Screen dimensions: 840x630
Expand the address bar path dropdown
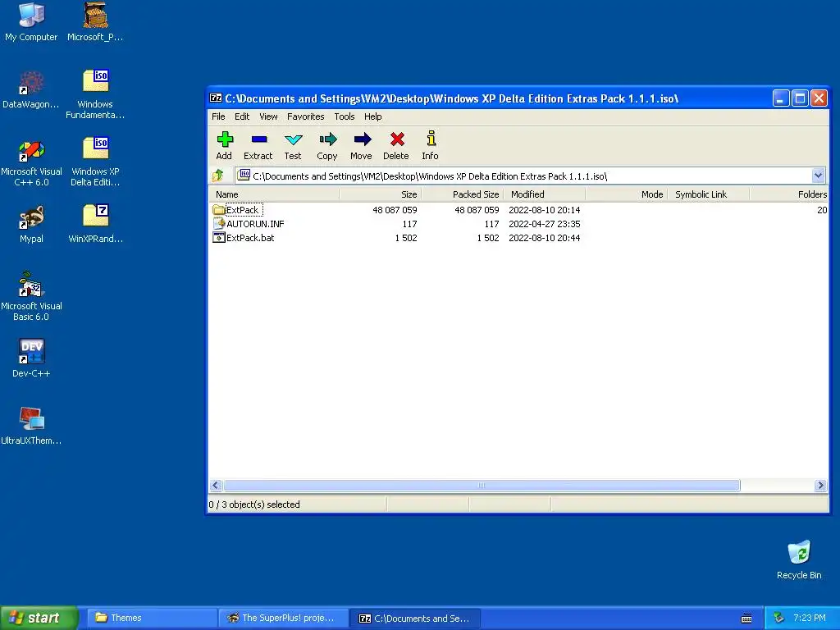tap(818, 176)
